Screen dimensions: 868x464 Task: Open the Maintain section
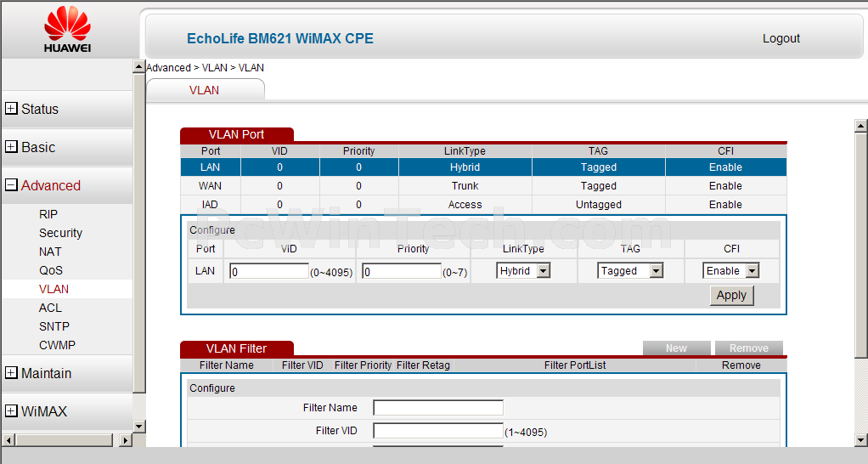coord(47,373)
